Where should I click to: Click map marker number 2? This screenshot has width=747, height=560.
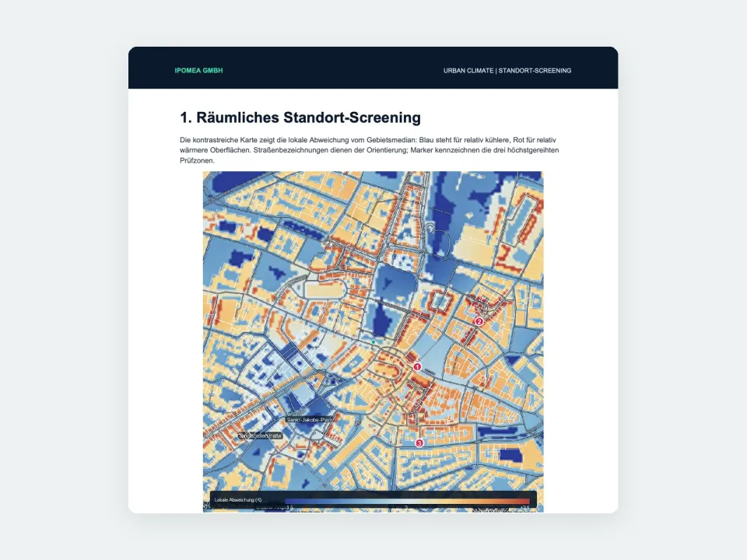[x=479, y=321]
